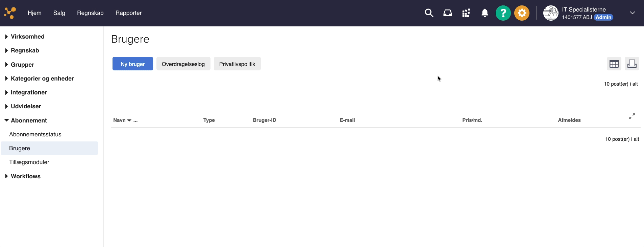This screenshot has width=644, height=247.
Task: Open the account dropdown chevron
Action: [632, 13]
